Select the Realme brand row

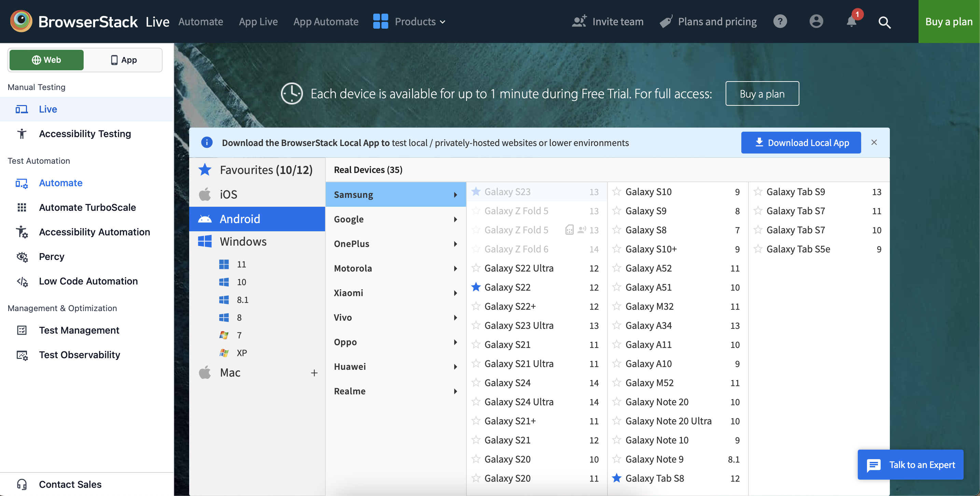pyautogui.click(x=396, y=391)
